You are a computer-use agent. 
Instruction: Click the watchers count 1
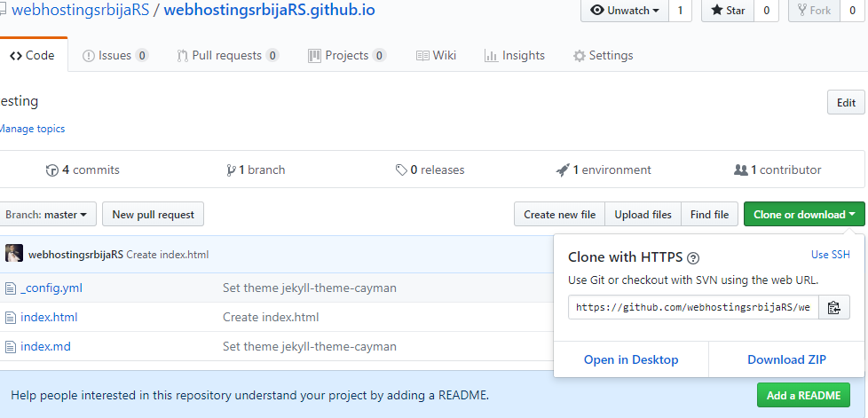coord(681,11)
